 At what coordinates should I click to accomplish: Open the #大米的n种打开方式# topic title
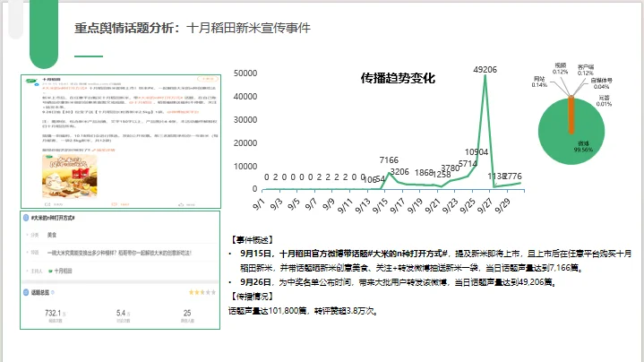[x=53, y=218]
